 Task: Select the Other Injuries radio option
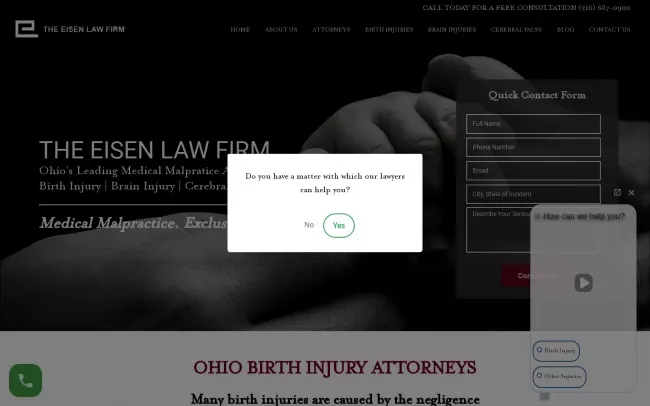click(559, 377)
